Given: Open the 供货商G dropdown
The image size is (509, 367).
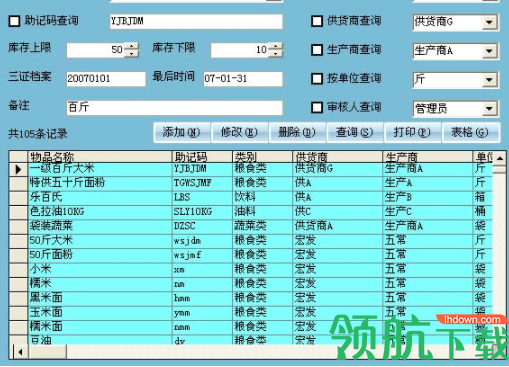Looking at the screenshot, I should click(489, 22).
